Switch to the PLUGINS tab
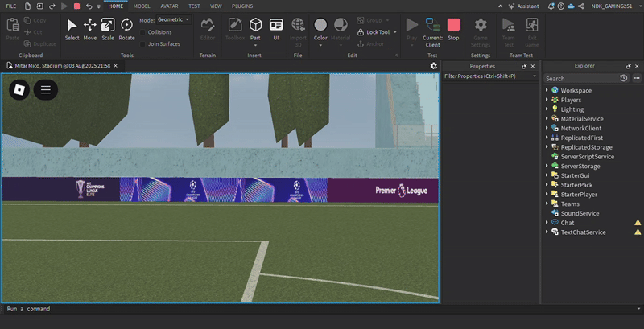Screen dimensions: 644x329 242,6
